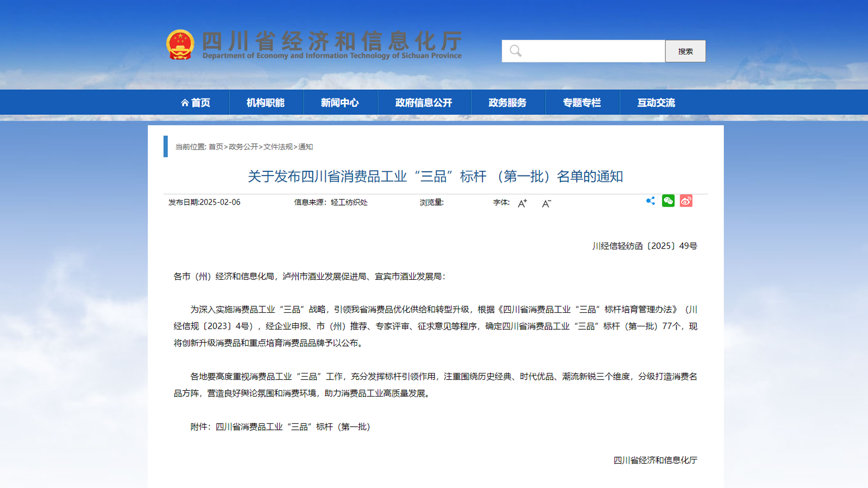
Task: Share article via Weibo icon
Action: coord(686,201)
